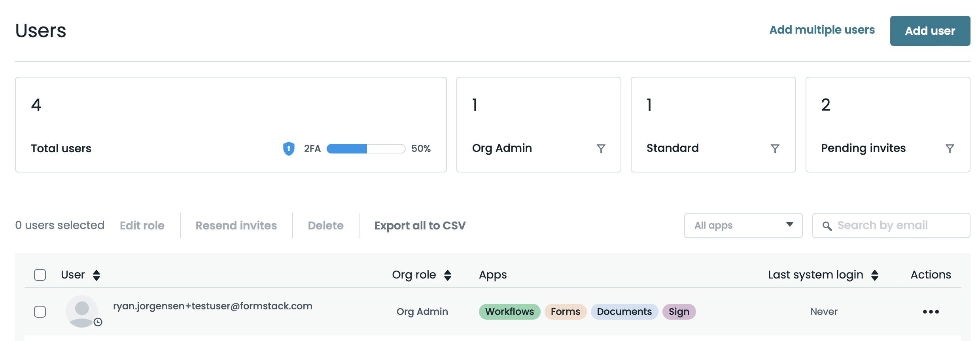Viewport: 980px width, 341px height.
Task: Sort by Last system login arrows
Action: [875, 275]
